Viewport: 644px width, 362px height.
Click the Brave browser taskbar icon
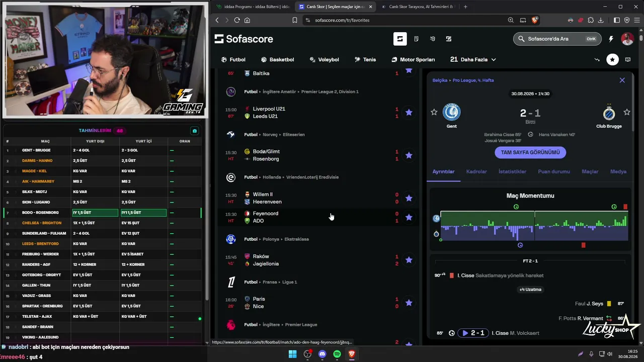point(352,354)
